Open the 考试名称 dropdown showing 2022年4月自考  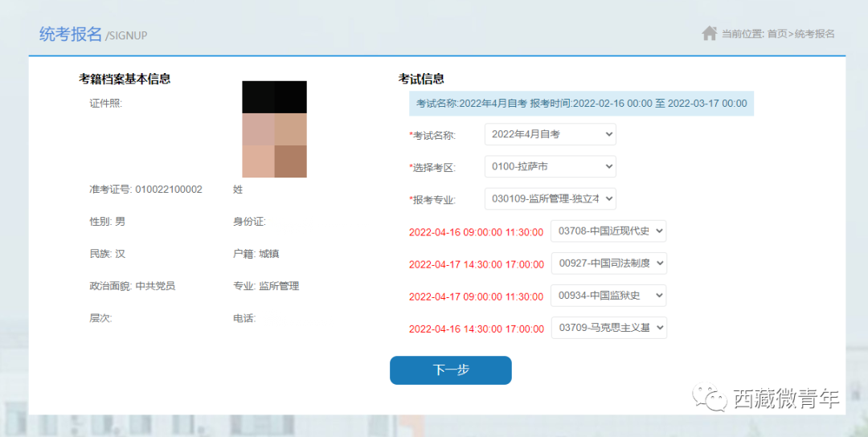[550, 134]
